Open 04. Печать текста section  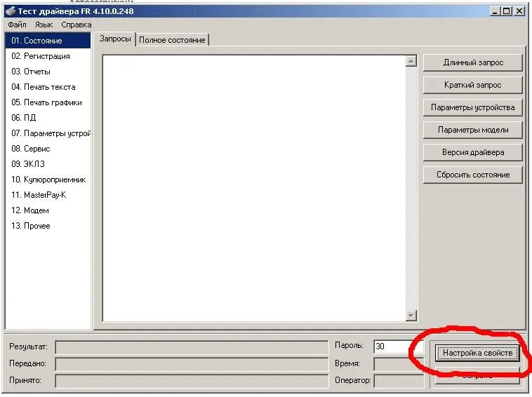coord(48,87)
